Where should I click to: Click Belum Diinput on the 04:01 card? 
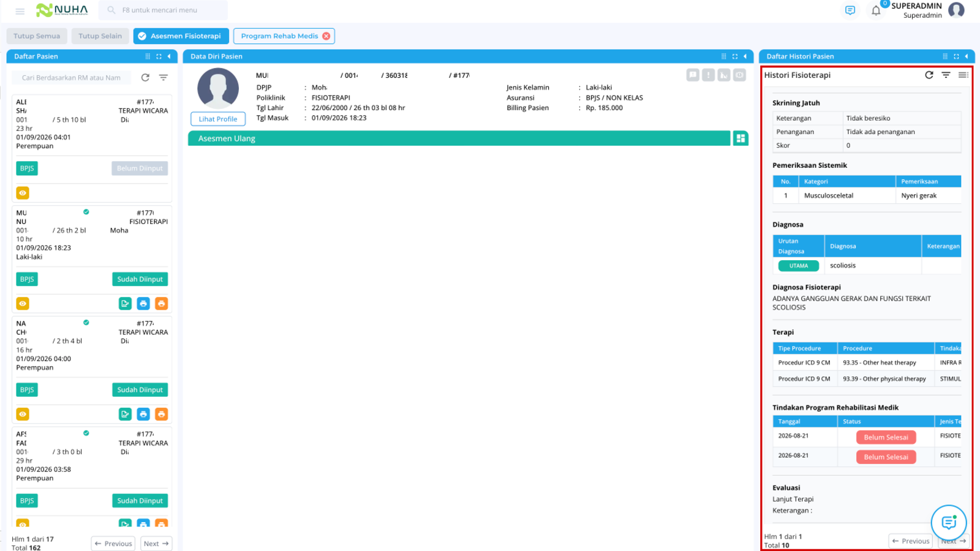tap(140, 168)
